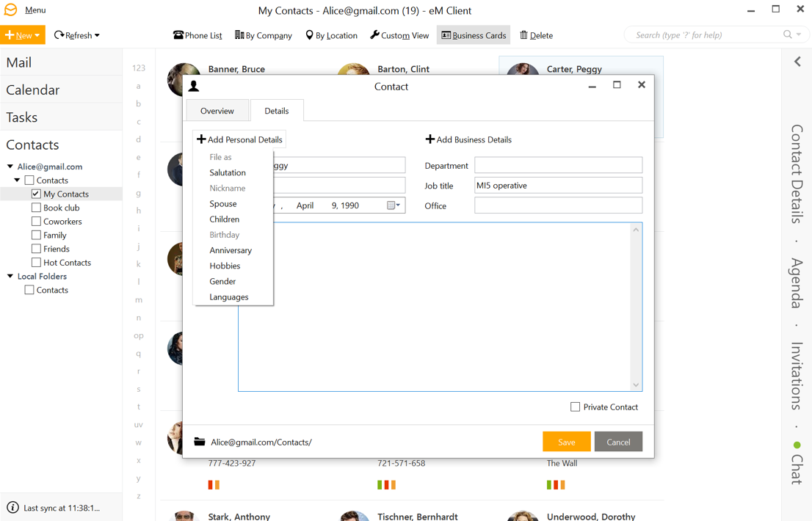Collapse the Local Folders tree

pos(8,276)
